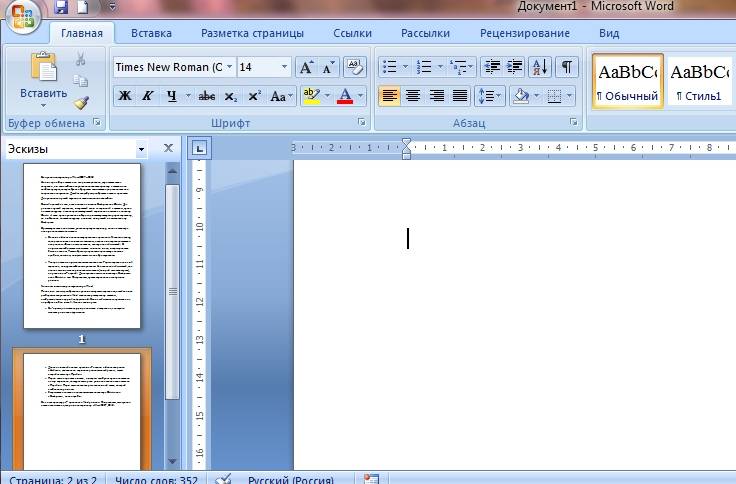Click the Вставить paste icon
The width and height of the screenshot is (736, 484).
44,66
